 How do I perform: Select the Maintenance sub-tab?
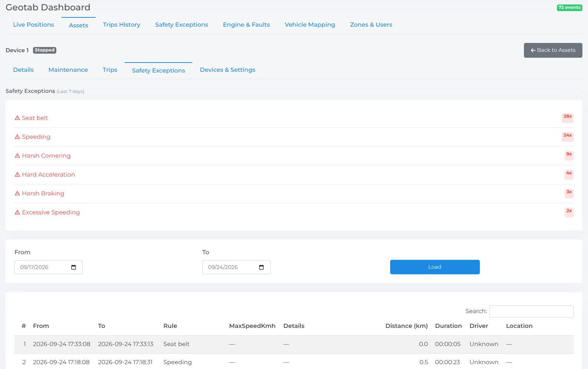pos(68,70)
